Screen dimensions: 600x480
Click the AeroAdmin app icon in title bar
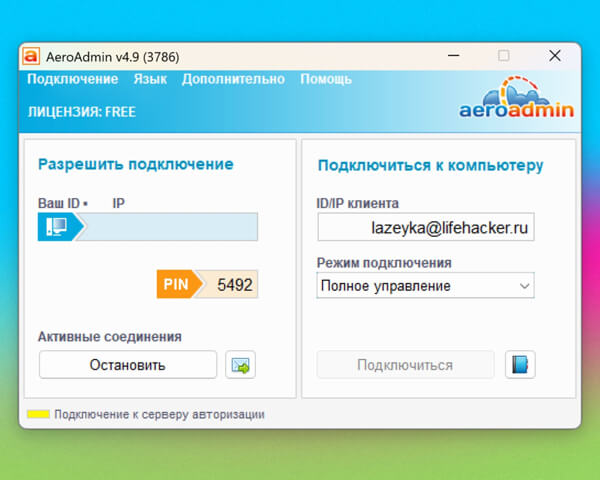pyautogui.click(x=31, y=56)
